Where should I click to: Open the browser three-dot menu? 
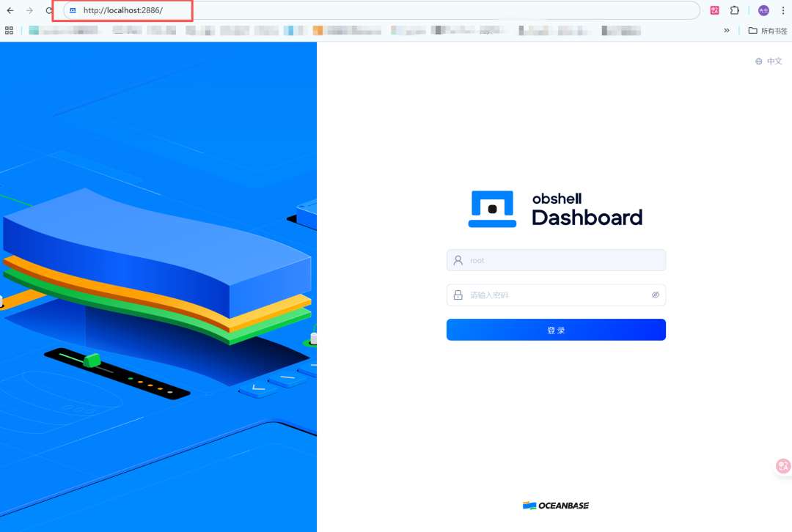(783, 10)
